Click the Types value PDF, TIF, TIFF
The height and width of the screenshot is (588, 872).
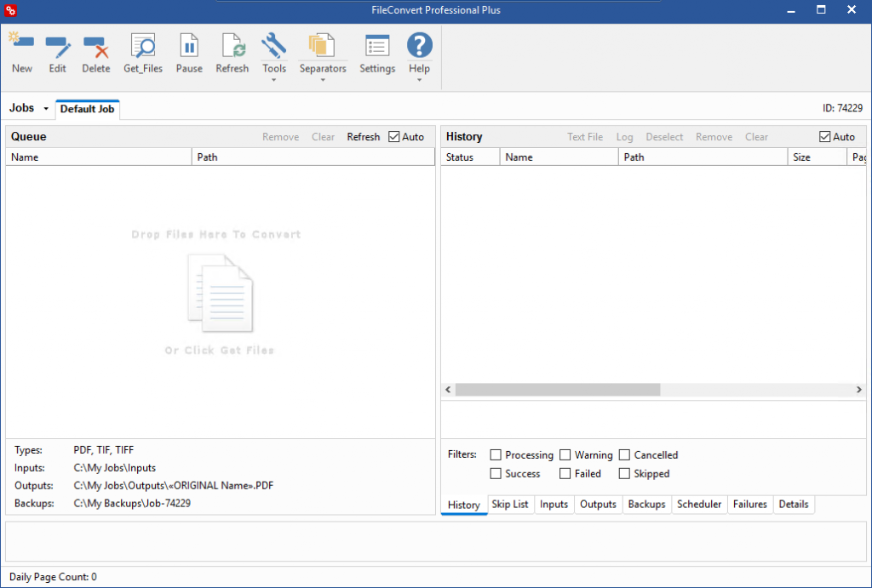pyautogui.click(x=103, y=450)
